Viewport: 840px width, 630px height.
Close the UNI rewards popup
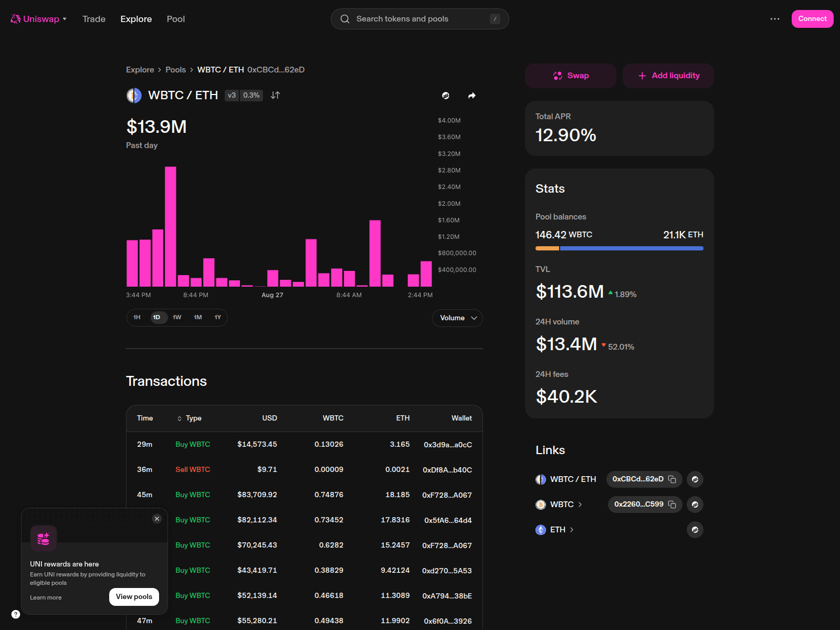pyautogui.click(x=157, y=519)
